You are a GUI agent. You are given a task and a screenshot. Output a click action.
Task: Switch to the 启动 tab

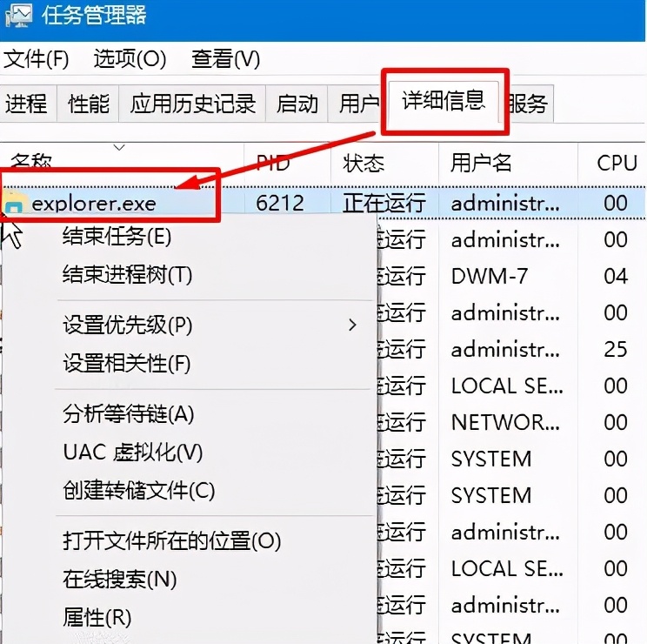tap(297, 104)
